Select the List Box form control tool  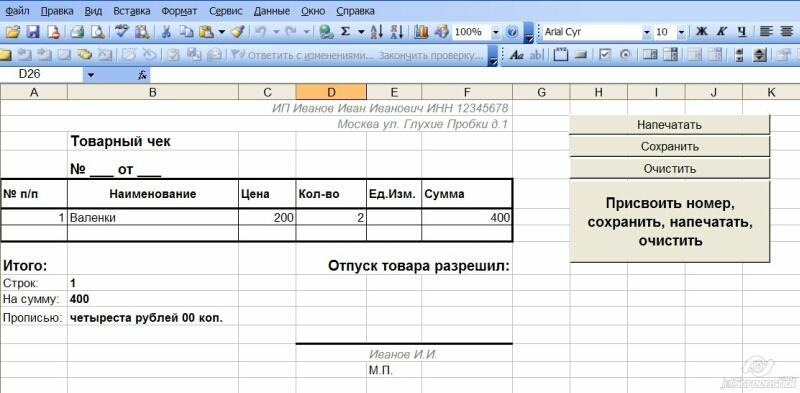coord(650,55)
